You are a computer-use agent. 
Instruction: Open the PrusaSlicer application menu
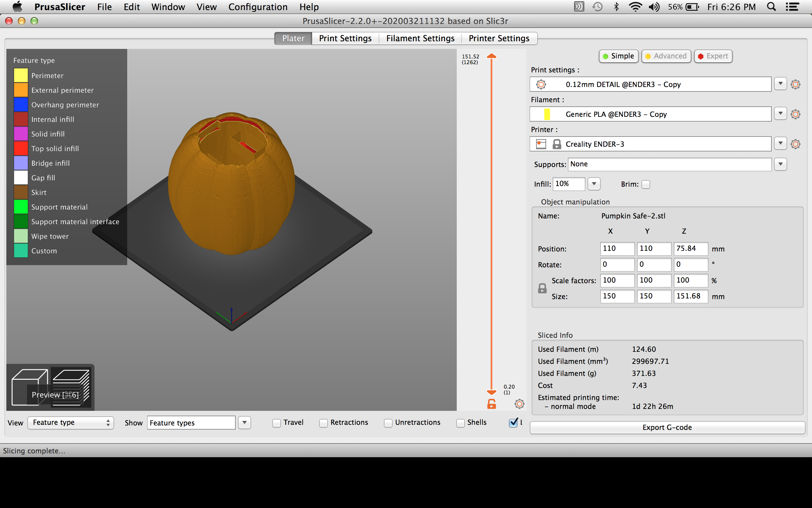click(60, 7)
